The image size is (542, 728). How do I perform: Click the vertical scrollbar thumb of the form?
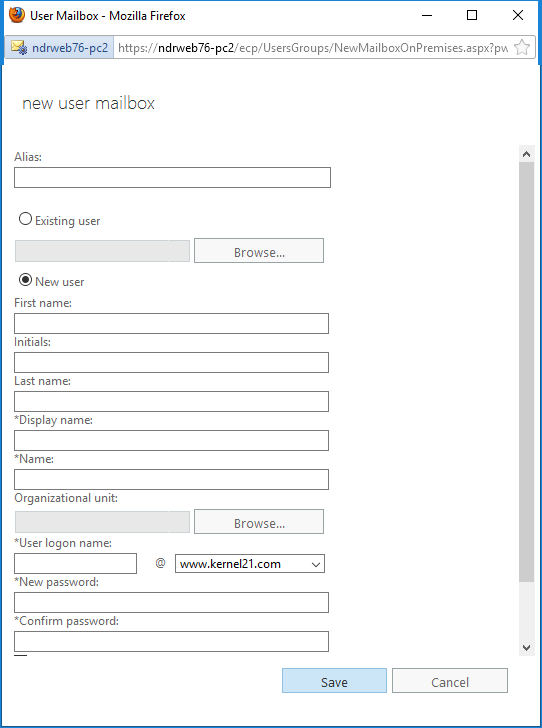pyautogui.click(x=526, y=371)
